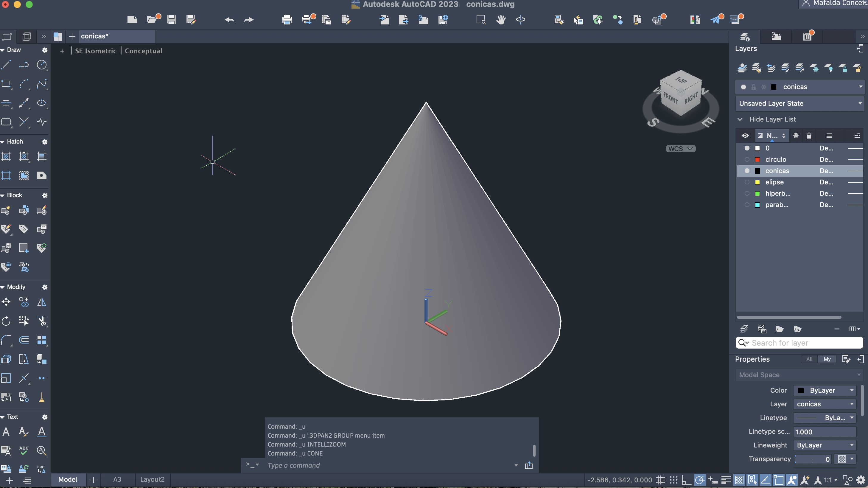Open the Layout2 tab
Screen dimensions: 868x488
pos(152,480)
